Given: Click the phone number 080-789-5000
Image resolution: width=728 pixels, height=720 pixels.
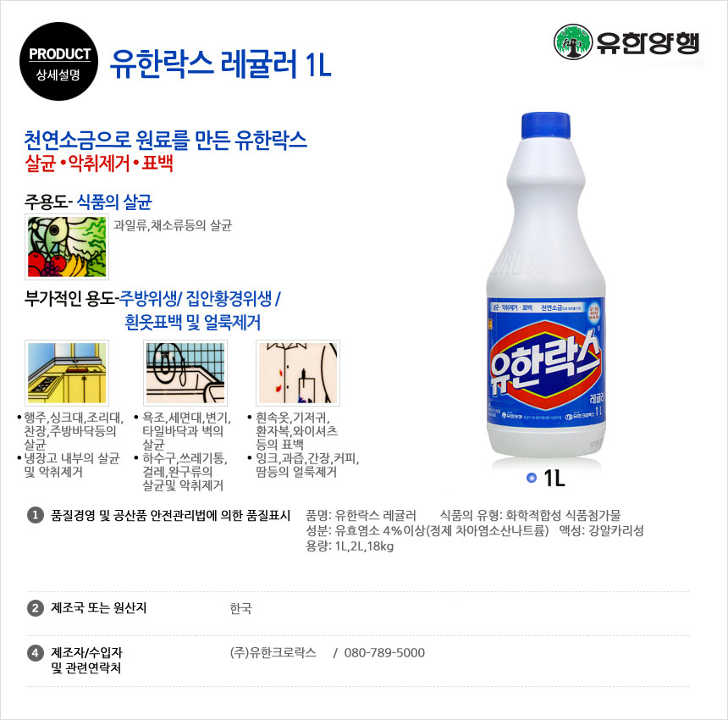Looking at the screenshot, I should tap(384, 652).
